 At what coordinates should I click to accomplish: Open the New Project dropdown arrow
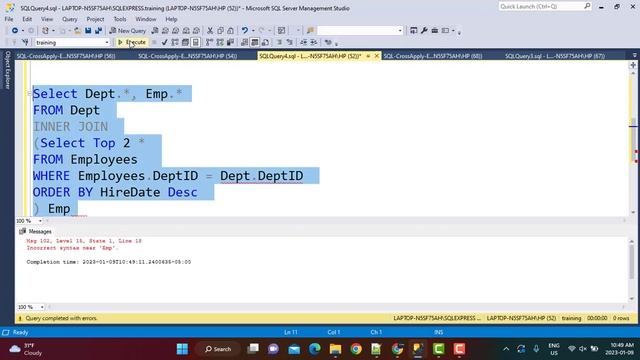pyautogui.click(x=53, y=31)
